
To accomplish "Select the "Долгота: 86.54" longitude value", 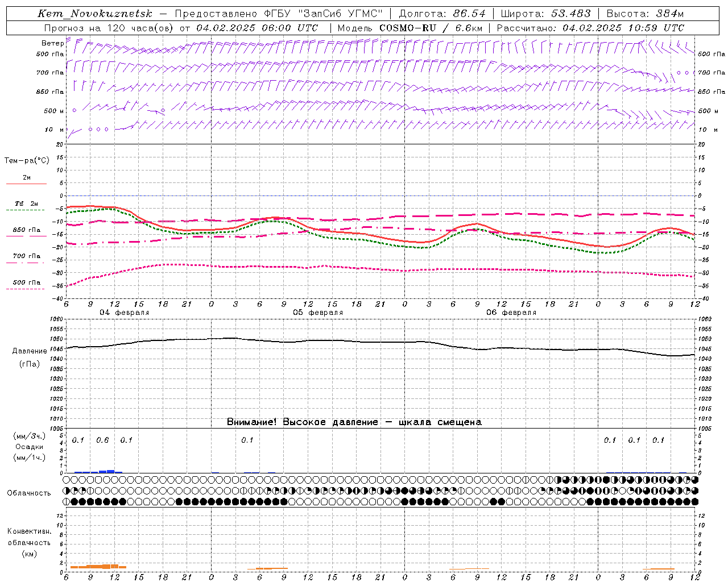I will (x=442, y=14).
